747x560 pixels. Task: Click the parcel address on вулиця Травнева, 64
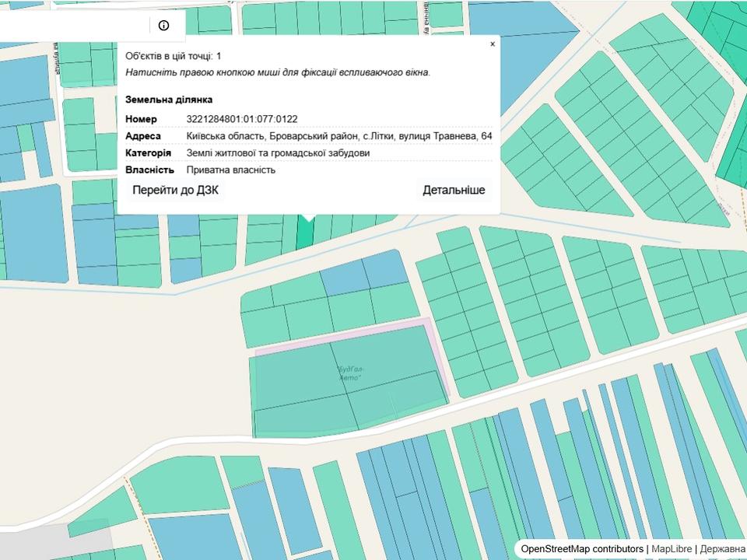click(x=339, y=136)
